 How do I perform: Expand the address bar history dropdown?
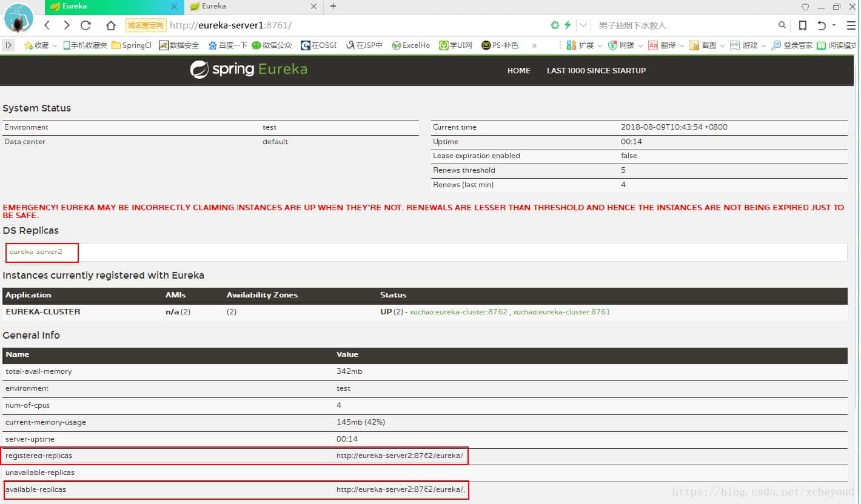pyautogui.click(x=583, y=25)
